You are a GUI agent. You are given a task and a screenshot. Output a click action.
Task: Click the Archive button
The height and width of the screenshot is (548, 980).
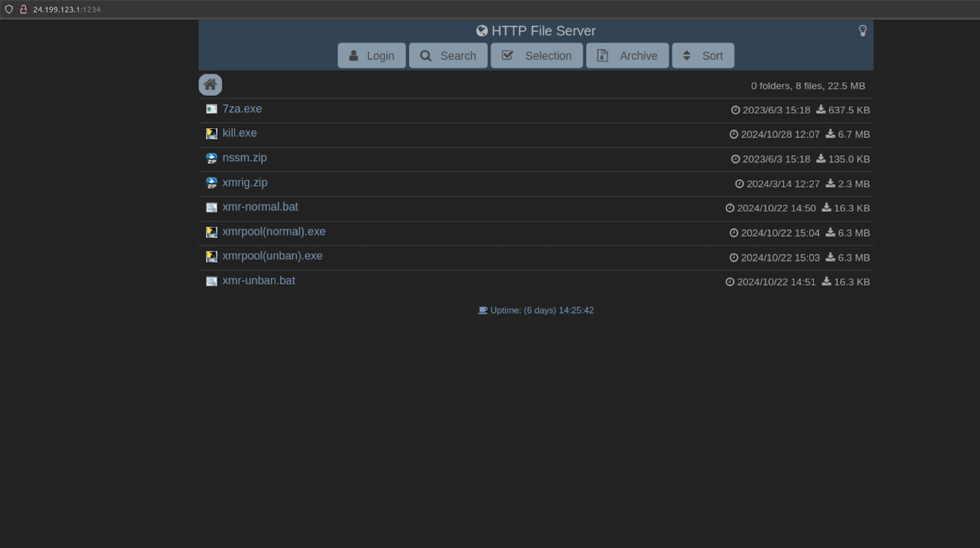pyautogui.click(x=627, y=55)
